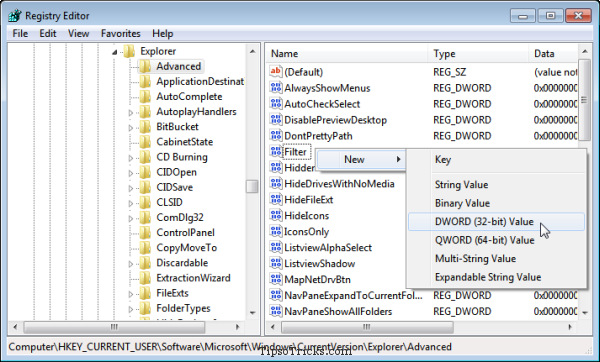The height and width of the screenshot is (362, 600).
Task: Click the NavPaneShowAllFolders DWORD icon
Action: pyautogui.click(x=276, y=311)
